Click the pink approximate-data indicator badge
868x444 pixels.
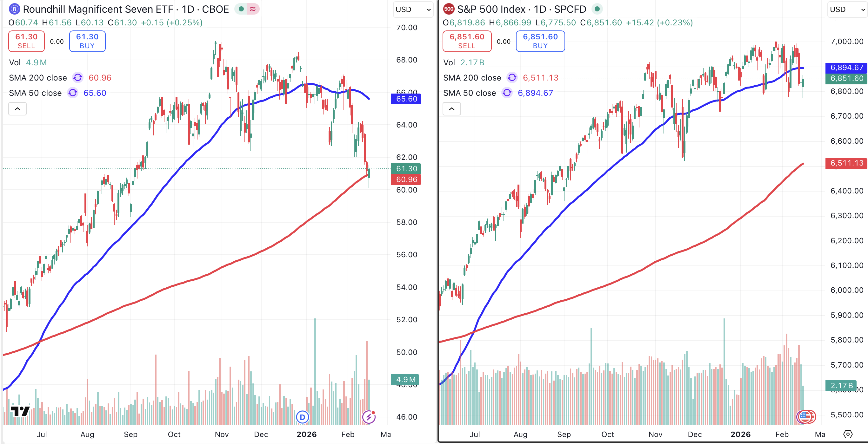253,9
